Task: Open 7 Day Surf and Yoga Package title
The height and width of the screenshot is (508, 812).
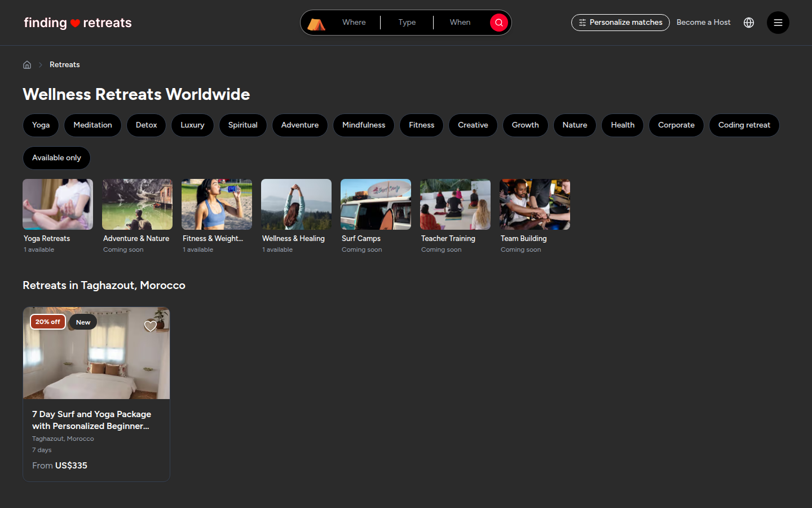Action: point(91,420)
